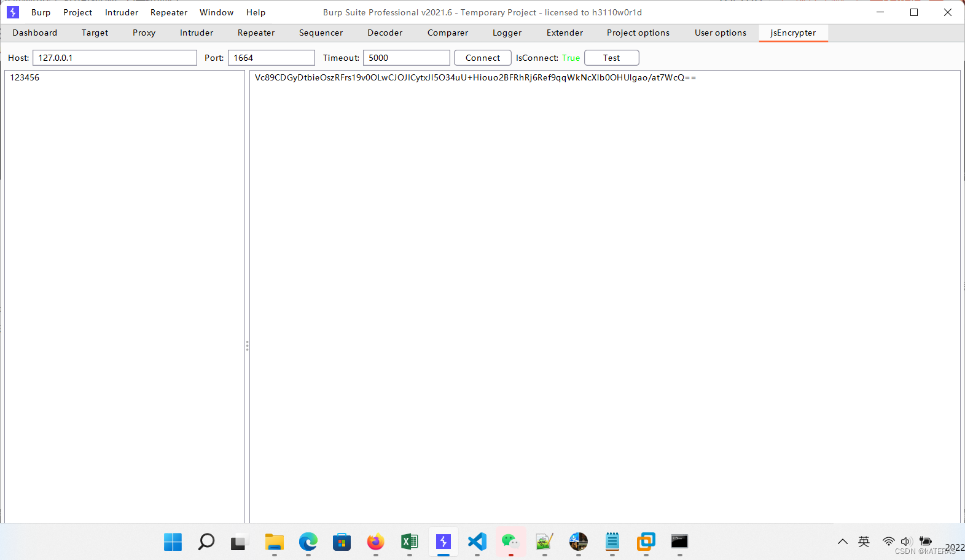Switch to the Repeater tab
This screenshot has height=560, width=965.
pos(256,33)
